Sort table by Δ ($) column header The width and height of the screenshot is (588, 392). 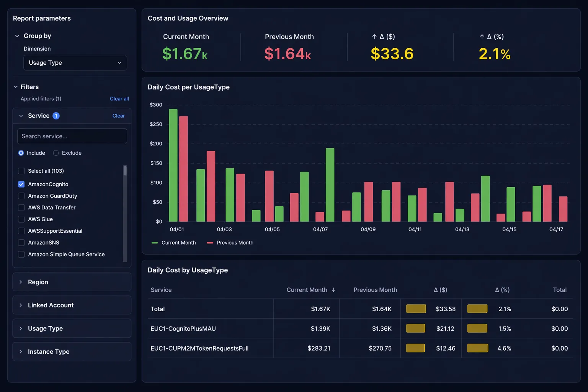pyautogui.click(x=440, y=290)
